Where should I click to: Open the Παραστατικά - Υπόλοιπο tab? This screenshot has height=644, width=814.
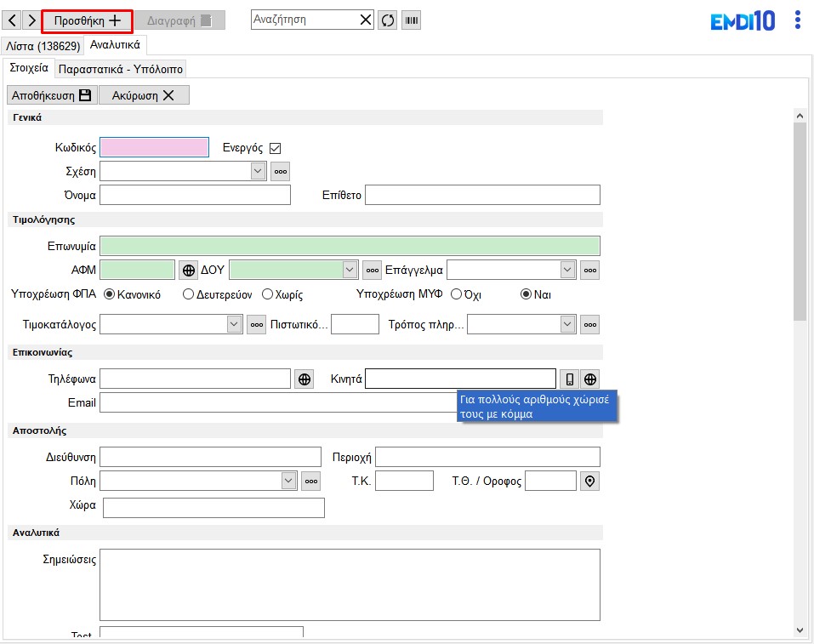coord(121,69)
